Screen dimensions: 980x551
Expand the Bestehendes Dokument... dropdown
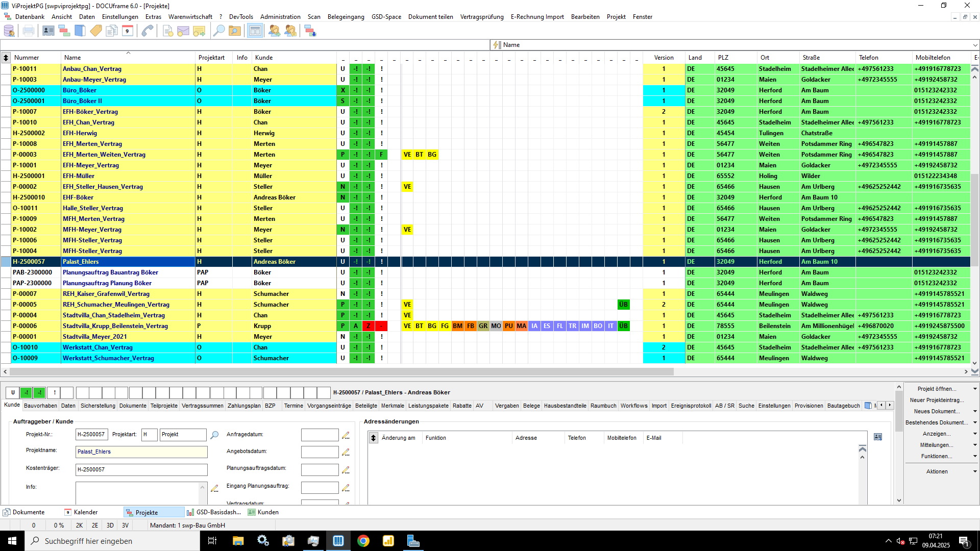click(x=975, y=422)
